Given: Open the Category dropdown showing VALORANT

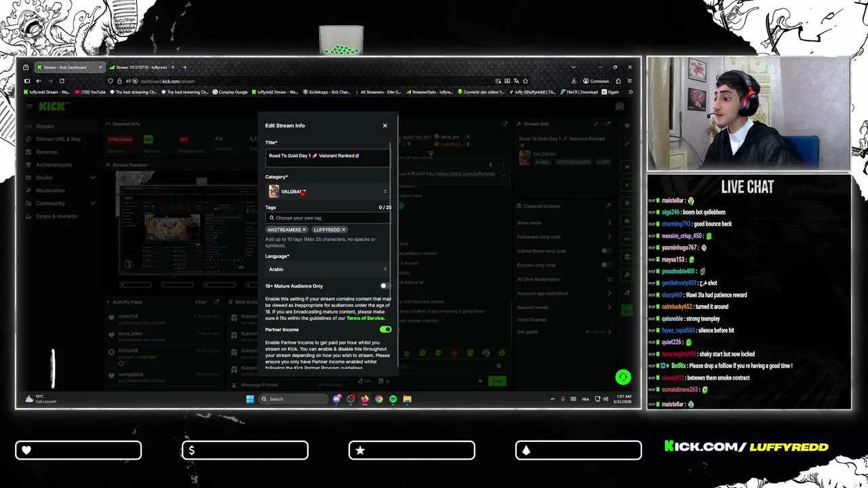Looking at the screenshot, I should (x=328, y=192).
